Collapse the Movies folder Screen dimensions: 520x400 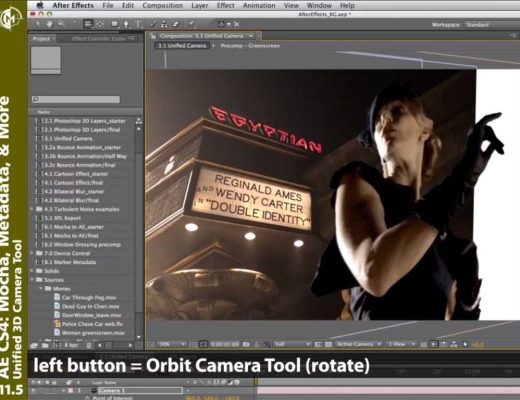[41, 288]
